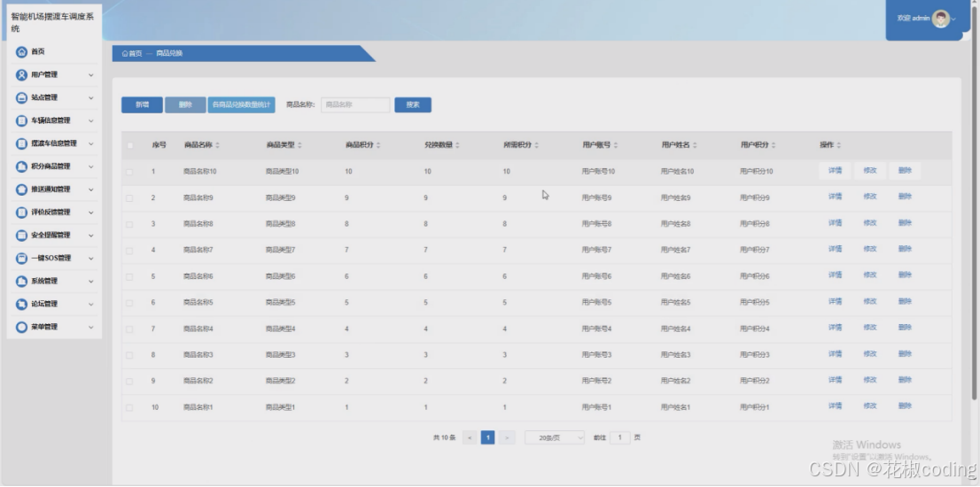Click 删除 for row 商品名称1
Viewport: 980px width, 487px height.
[905, 406]
